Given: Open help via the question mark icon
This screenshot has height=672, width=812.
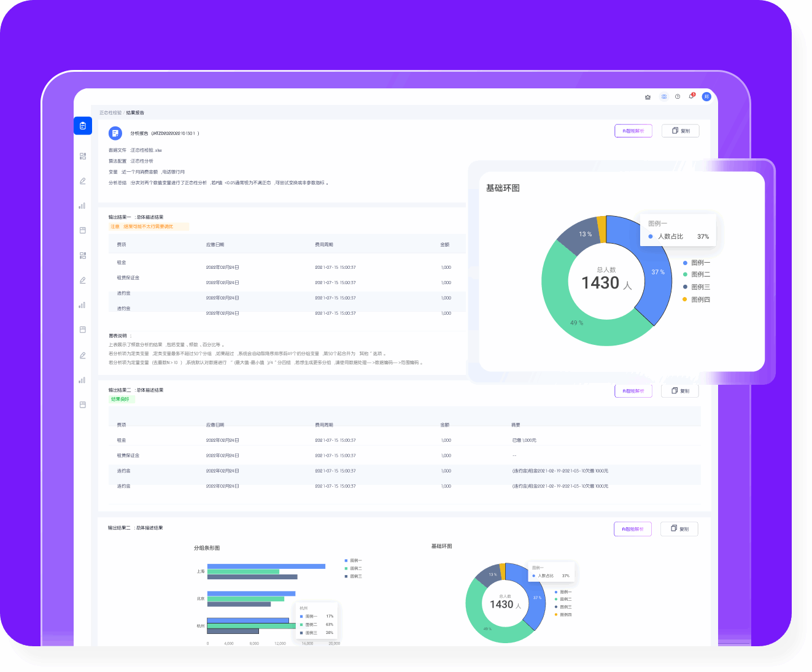Looking at the screenshot, I should point(678,97).
